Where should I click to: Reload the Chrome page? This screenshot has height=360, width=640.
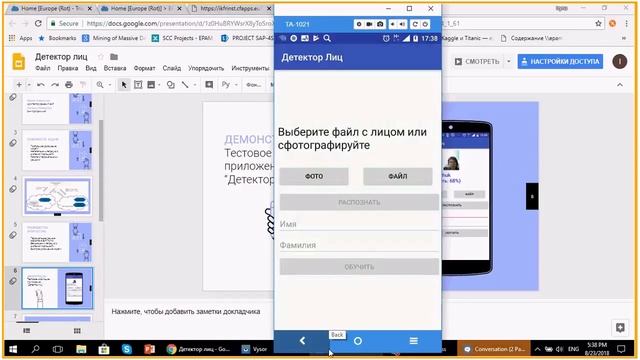[38, 24]
